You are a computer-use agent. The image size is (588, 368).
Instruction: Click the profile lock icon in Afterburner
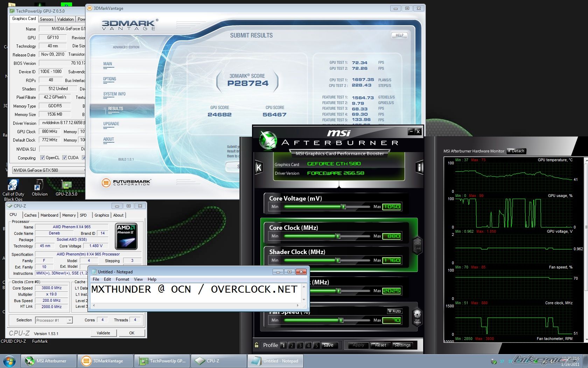pos(257,345)
